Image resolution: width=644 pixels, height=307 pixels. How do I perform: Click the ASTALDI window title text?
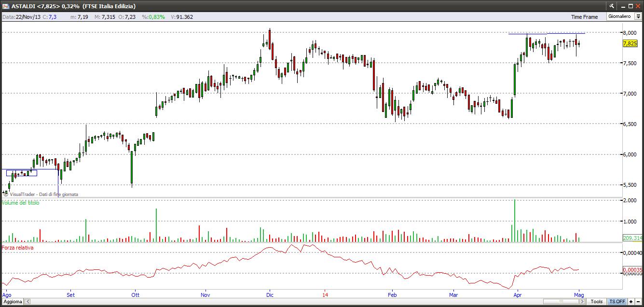73,6
